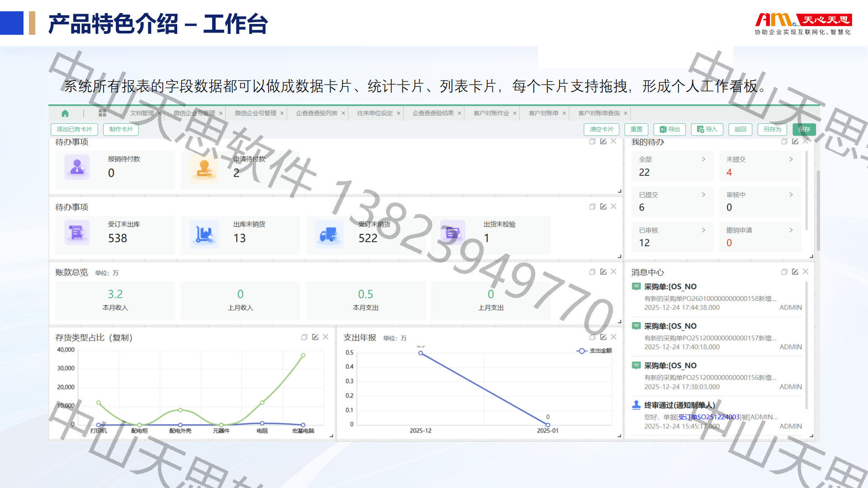This screenshot has height=488, width=868.
Task: Switch to the 企查查查验结果 tab
Action: 433,113
